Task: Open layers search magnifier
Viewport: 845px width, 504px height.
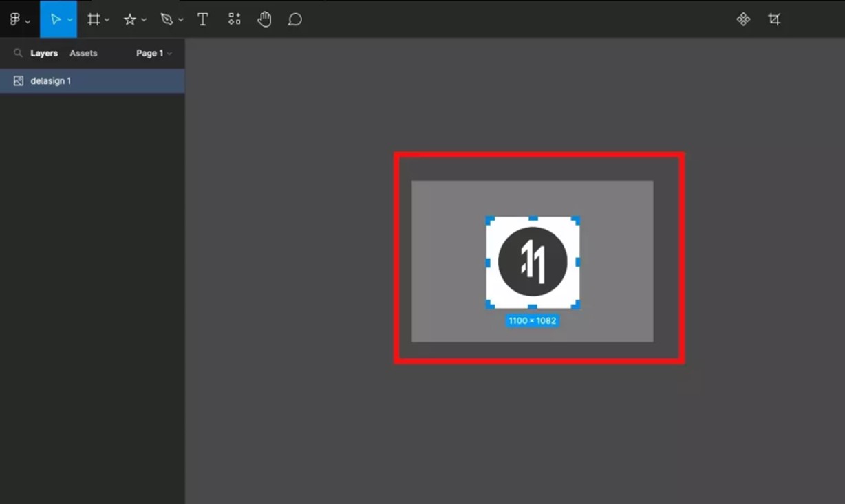Action: pos(18,53)
